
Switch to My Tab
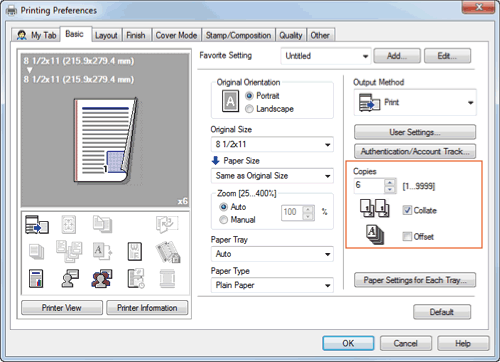[x=37, y=35]
